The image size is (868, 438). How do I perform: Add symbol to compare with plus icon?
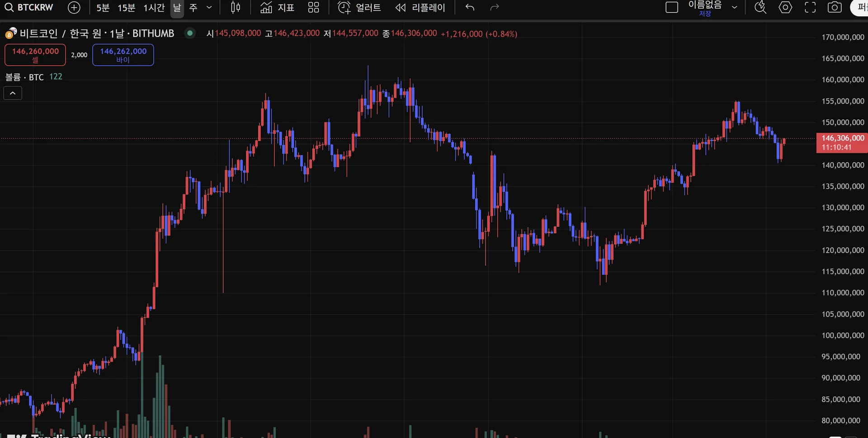point(74,8)
